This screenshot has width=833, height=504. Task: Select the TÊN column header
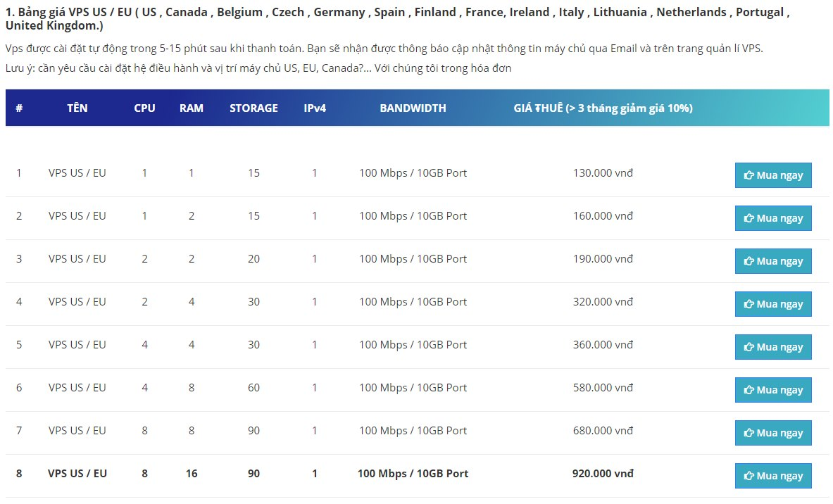click(x=77, y=108)
